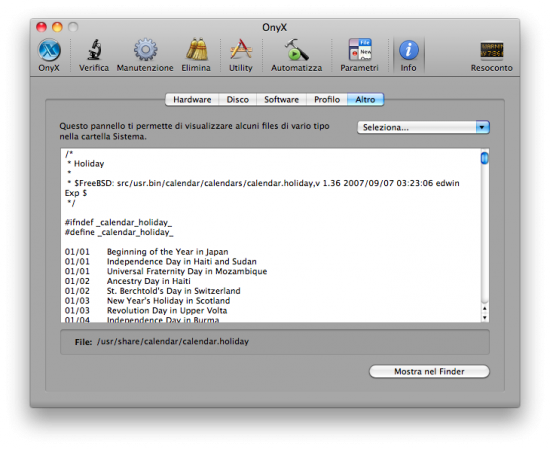Image resolution: width=550 pixels, height=449 pixels.
Task: Open the Seleziona... dropdown menu
Action: click(423, 127)
